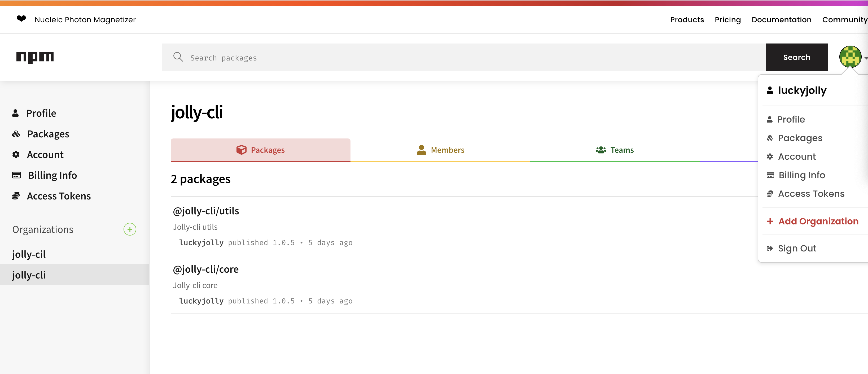Screen dimensions: 868x374
Task: Click the 'Jolly-cli utils' description
Action: [x=195, y=227]
